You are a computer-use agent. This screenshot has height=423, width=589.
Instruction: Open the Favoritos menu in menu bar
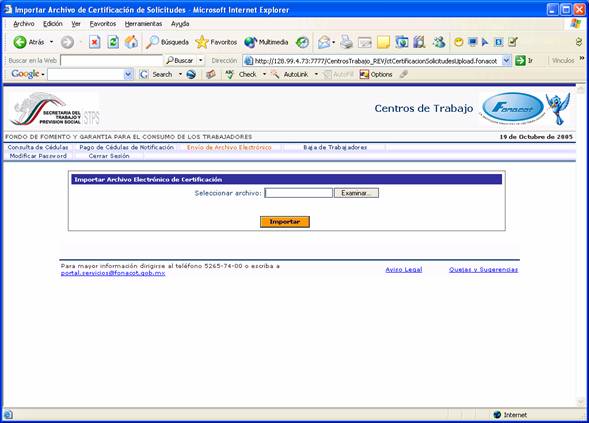103,24
